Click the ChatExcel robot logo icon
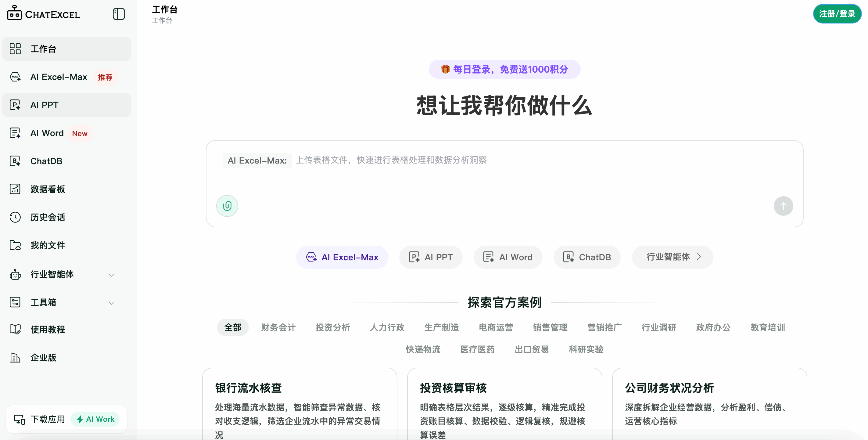Image resolution: width=868 pixels, height=440 pixels. (x=14, y=13)
